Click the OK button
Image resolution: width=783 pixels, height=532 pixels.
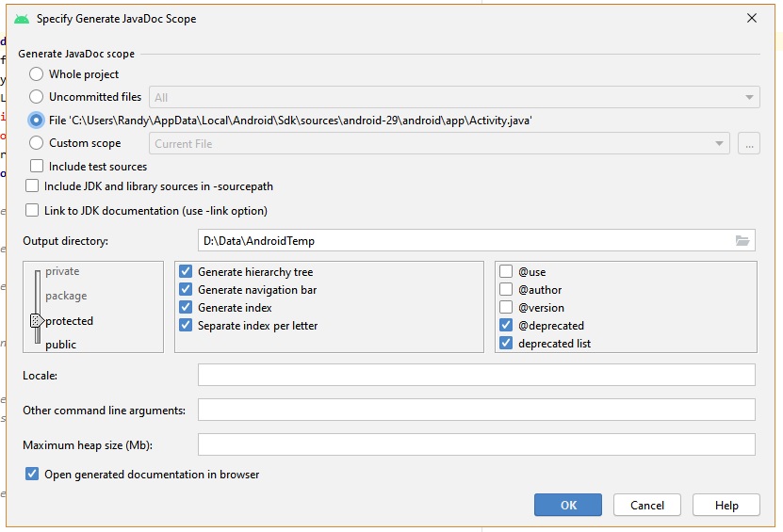pyautogui.click(x=568, y=505)
